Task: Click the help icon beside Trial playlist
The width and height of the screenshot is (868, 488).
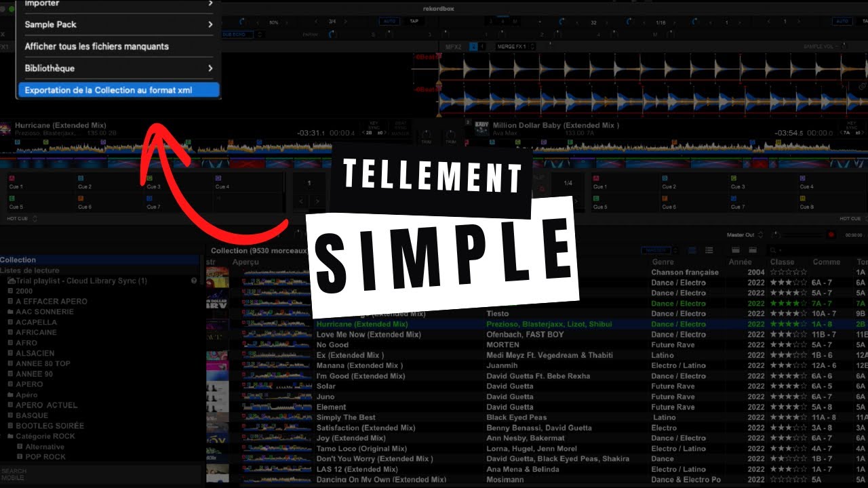Action: (194, 281)
